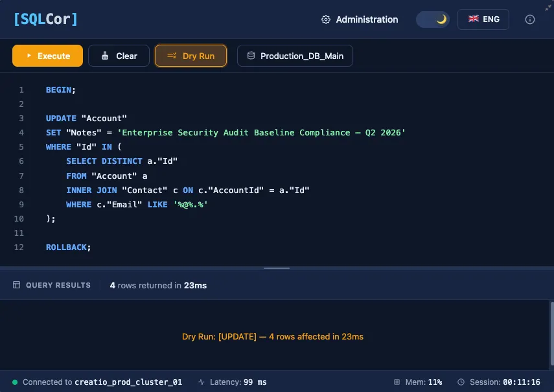Click the 'Latency: 99 ms' status text
This screenshot has height=392, width=554.
coord(238,382)
